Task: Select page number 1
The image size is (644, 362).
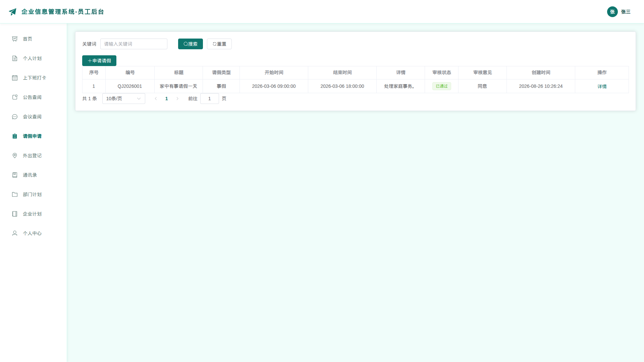Action: [x=167, y=99]
